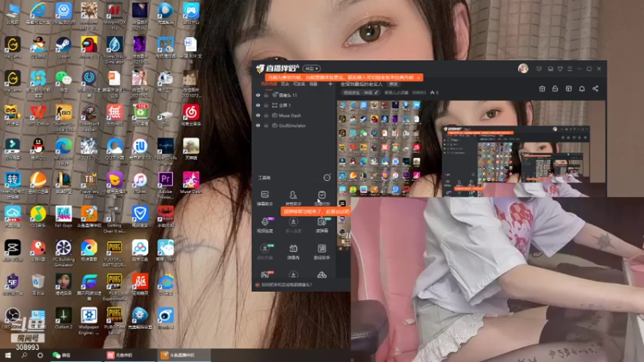Switch to the second scene tab
This screenshot has width=644, height=362.
[x=285, y=84]
